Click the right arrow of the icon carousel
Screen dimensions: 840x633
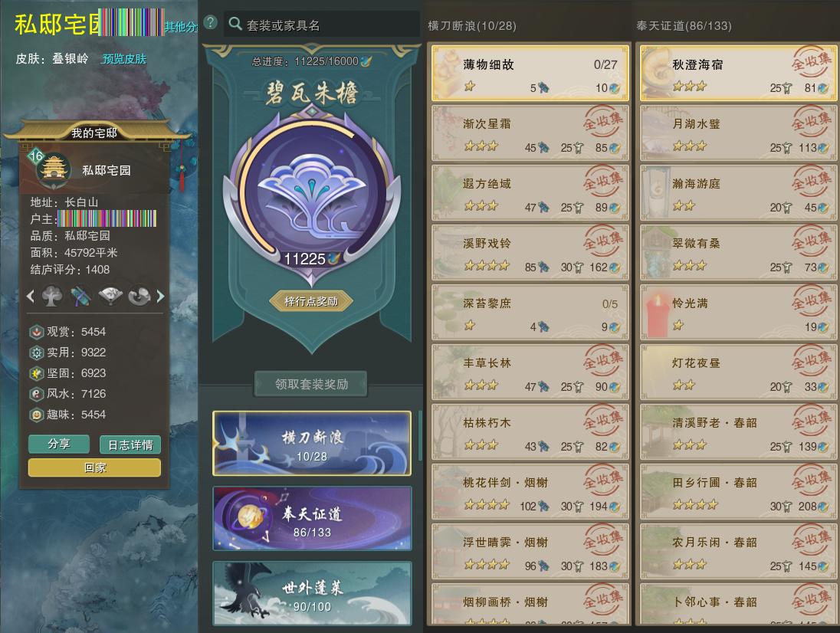(x=160, y=296)
